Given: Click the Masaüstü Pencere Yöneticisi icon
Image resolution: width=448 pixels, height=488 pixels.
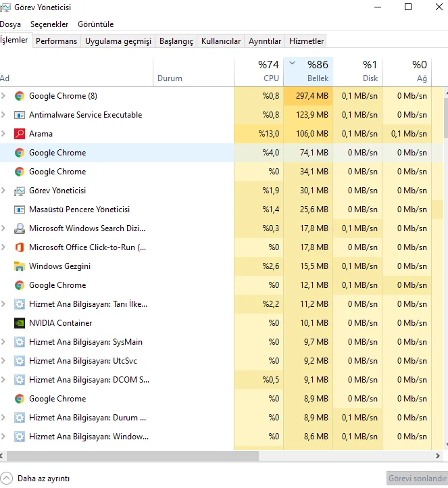Looking at the screenshot, I should coord(20,210).
